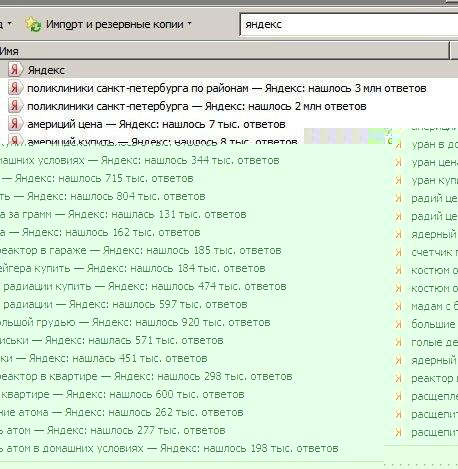
Task: Click Yandex icon beside "реактор" in right list
Action: click(399, 378)
